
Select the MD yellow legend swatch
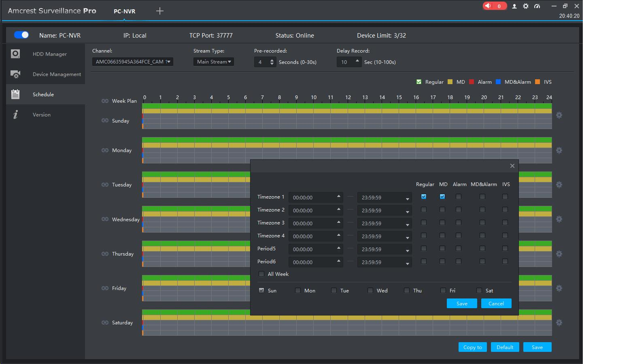coord(450,82)
